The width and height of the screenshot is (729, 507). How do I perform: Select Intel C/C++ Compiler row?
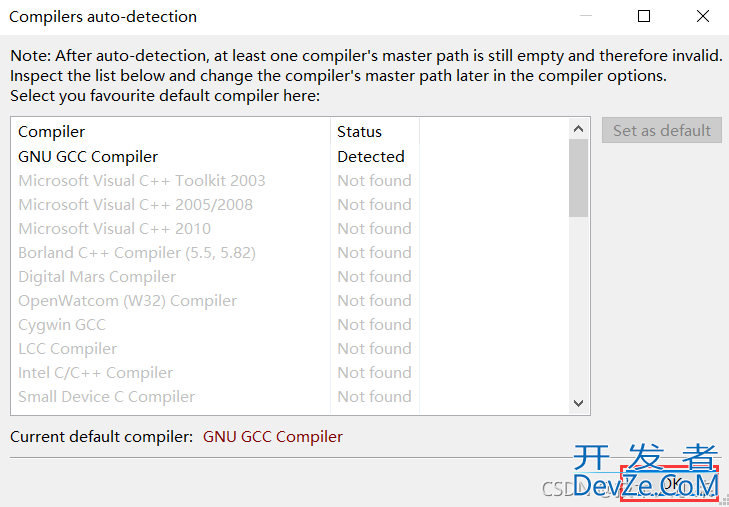coord(290,373)
